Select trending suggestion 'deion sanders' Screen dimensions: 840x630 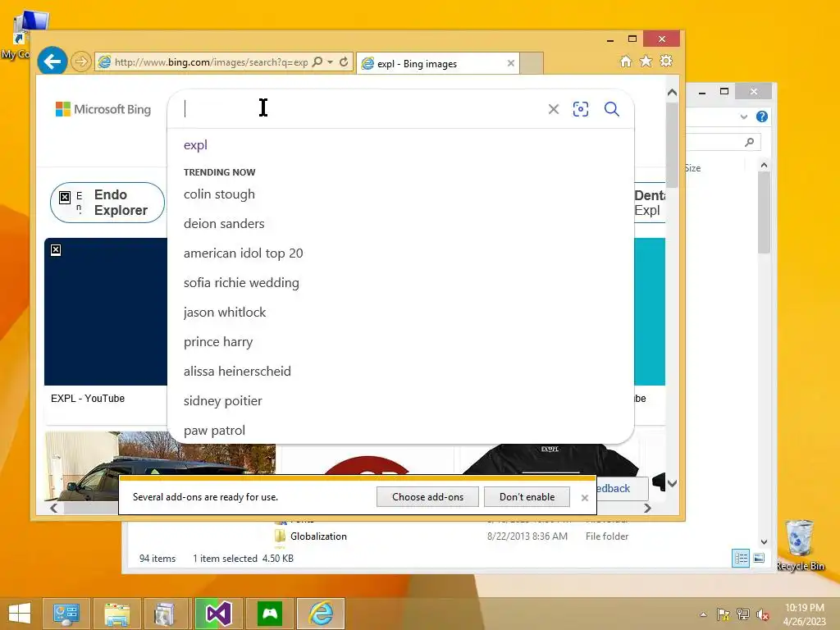tap(224, 224)
